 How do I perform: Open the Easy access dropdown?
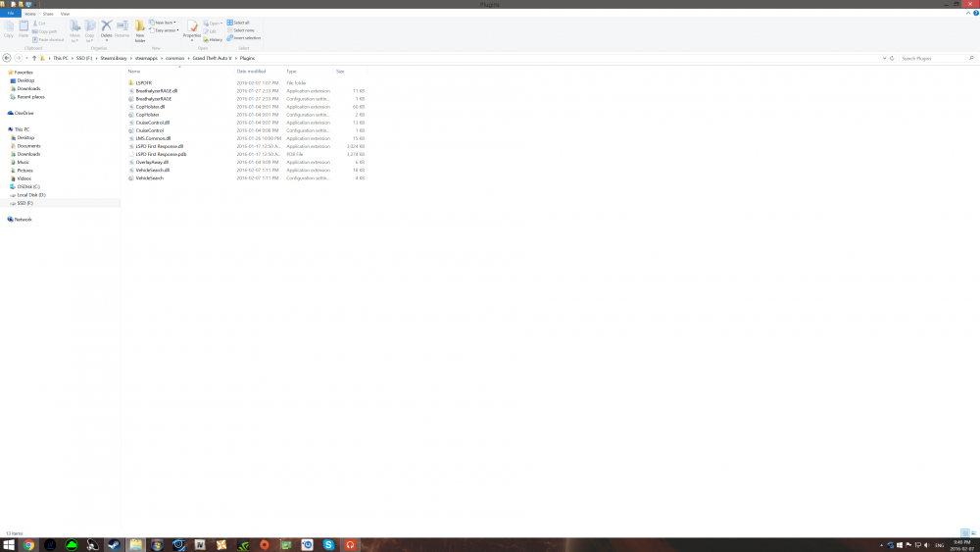click(165, 30)
